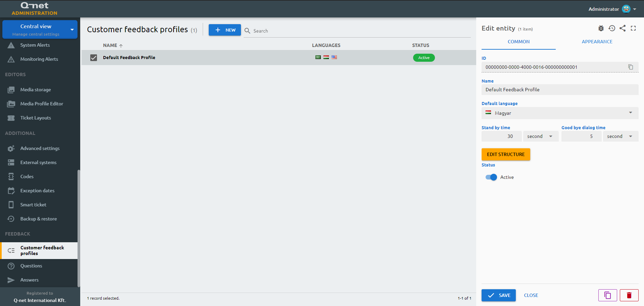This screenshot has width=644, height=306.
Task: Select the COMMON tab
Action: [x=518, y=42]
